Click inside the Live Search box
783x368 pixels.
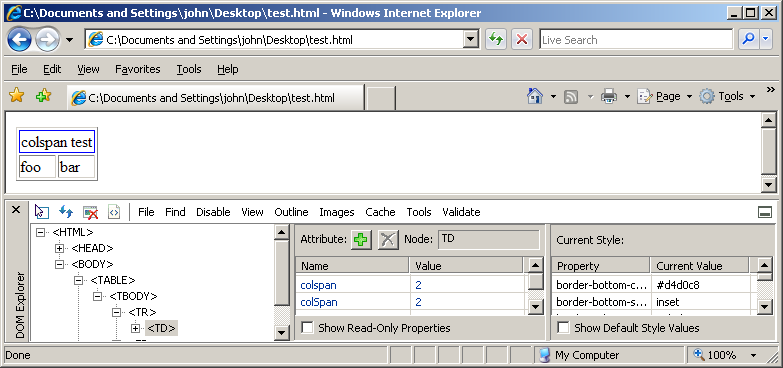[x=636, y=40]
